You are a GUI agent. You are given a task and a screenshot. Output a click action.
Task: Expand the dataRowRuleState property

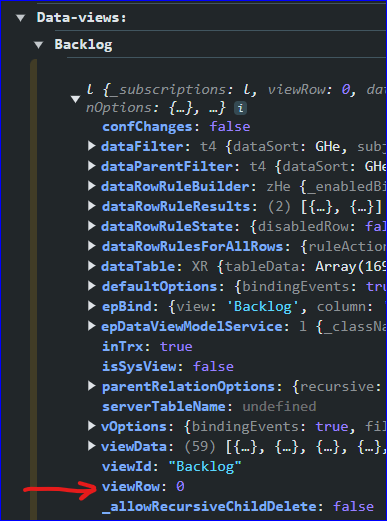point(92,226)
